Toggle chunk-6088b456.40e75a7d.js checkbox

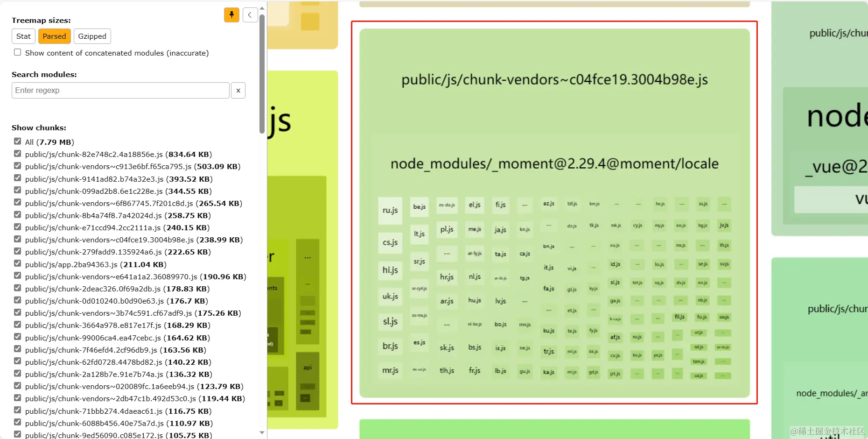(18, 422)
